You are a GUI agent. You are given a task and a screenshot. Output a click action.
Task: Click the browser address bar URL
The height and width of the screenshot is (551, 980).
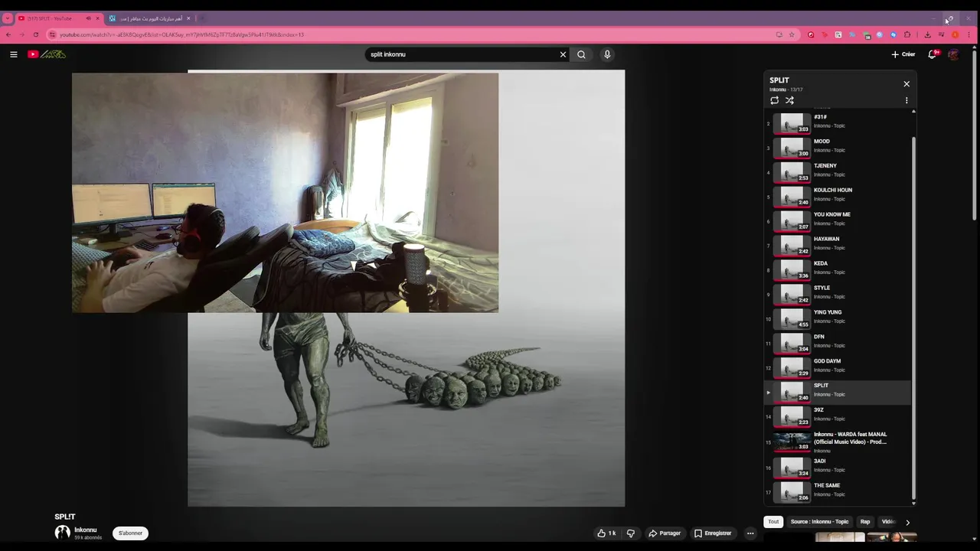[181, 34]
